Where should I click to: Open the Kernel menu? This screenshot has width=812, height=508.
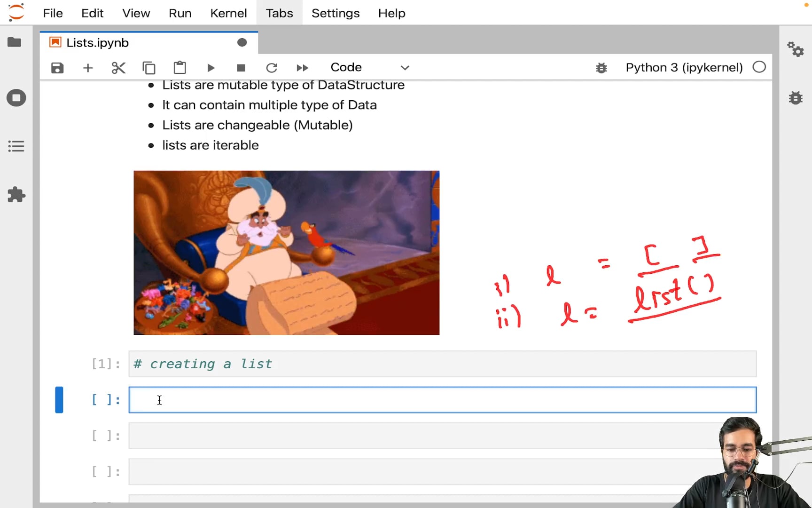coord(228,13)
